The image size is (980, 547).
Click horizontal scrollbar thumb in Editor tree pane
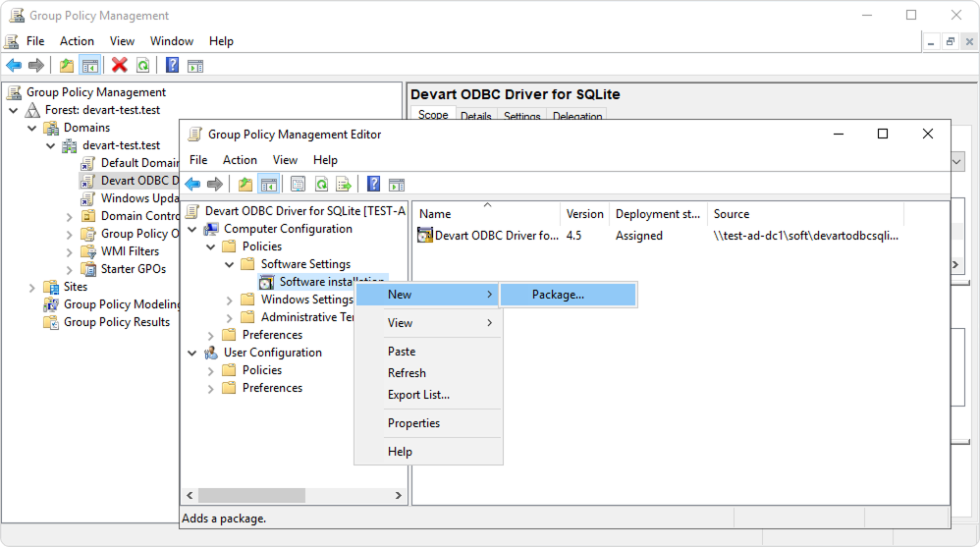tap(252, 495)
